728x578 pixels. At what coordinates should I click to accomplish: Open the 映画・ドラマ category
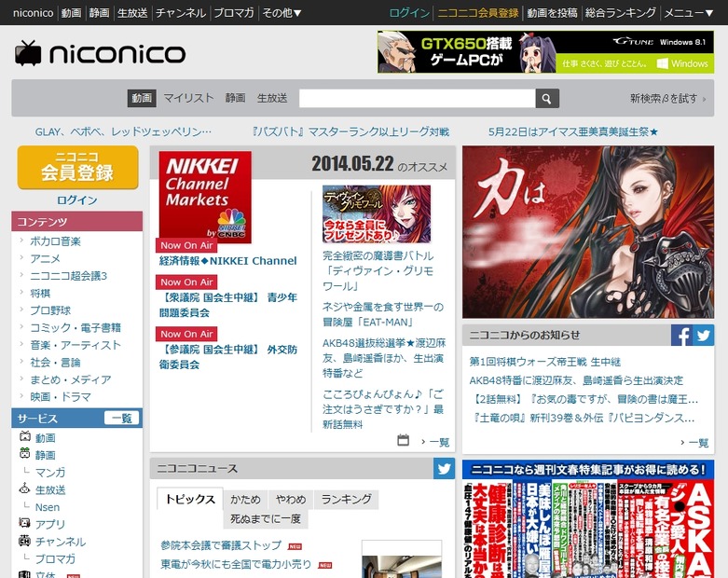point(61,397)
